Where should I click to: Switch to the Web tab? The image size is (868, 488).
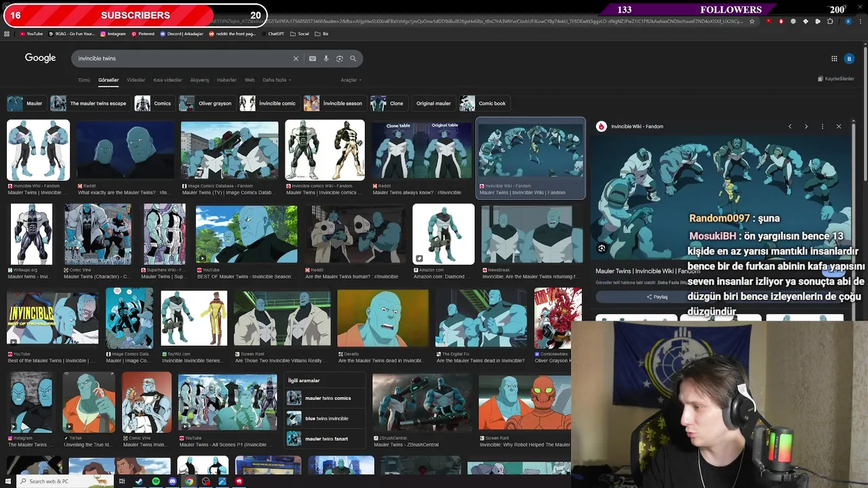pyautogui.click(x=250, y=80)
